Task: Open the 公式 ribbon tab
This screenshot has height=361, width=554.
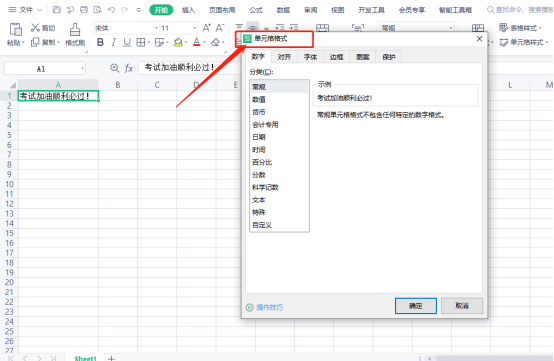Action: tap(256, 10)
